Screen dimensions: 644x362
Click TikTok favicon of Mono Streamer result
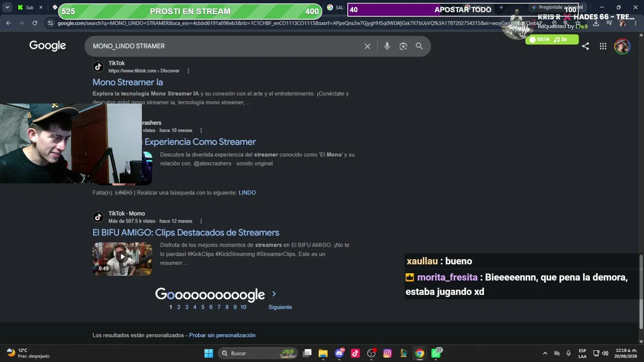98,66
